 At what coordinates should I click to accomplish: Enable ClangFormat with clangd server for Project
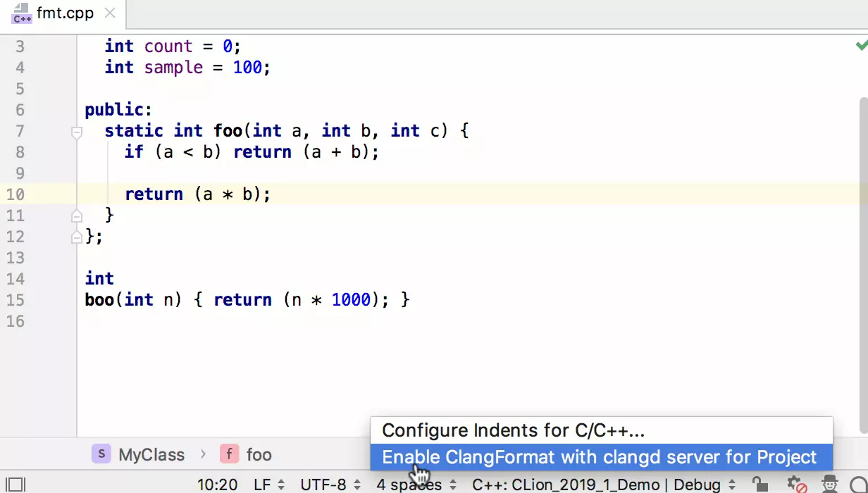tap(599, 457)
